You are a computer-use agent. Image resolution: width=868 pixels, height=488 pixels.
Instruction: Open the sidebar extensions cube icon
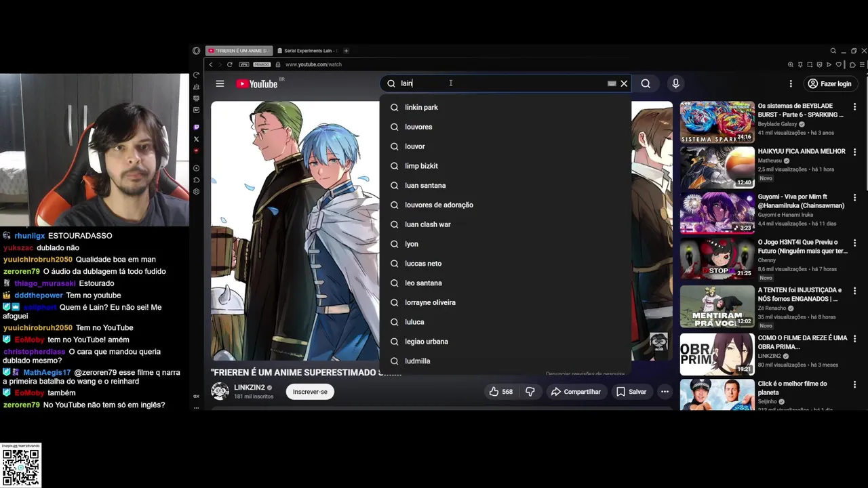tap(197, 180)
